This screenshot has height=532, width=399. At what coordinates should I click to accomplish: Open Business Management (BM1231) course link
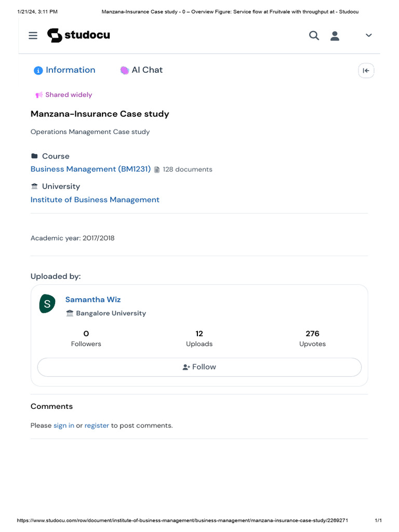90,169
